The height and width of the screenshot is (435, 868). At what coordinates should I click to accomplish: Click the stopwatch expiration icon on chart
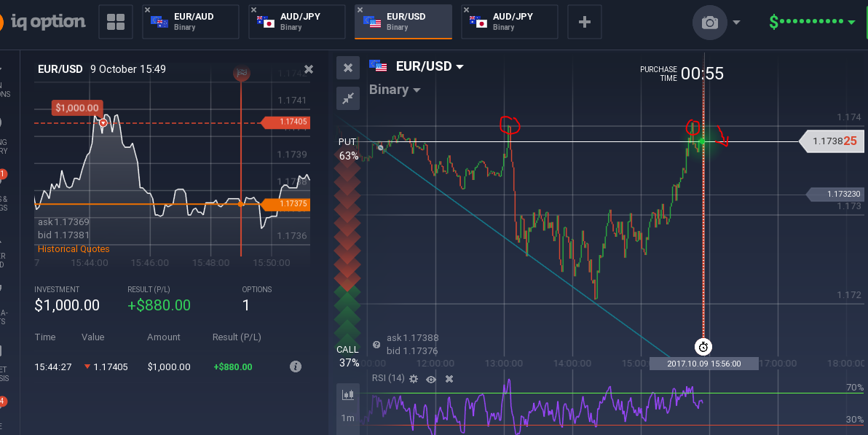703,347
